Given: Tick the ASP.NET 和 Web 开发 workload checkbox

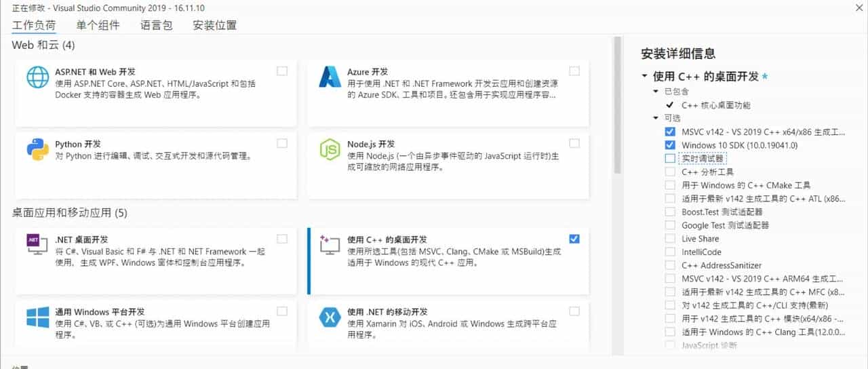Looking at the screenshot, I should 282,71.
